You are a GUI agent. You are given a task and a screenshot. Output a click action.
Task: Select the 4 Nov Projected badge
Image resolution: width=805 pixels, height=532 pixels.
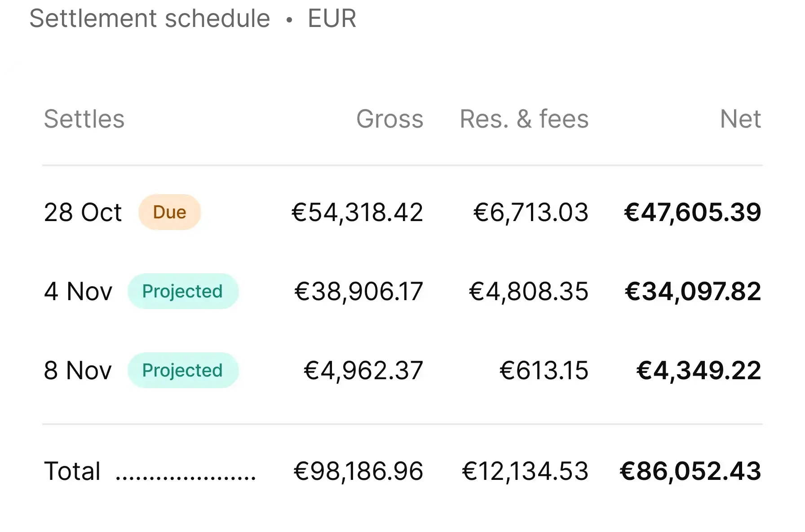click(x=183, y=291)
